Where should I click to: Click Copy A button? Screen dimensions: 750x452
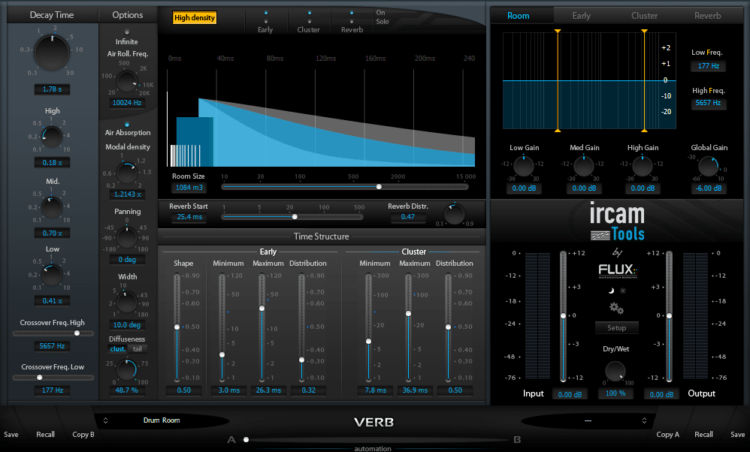[x=668, y=434]
